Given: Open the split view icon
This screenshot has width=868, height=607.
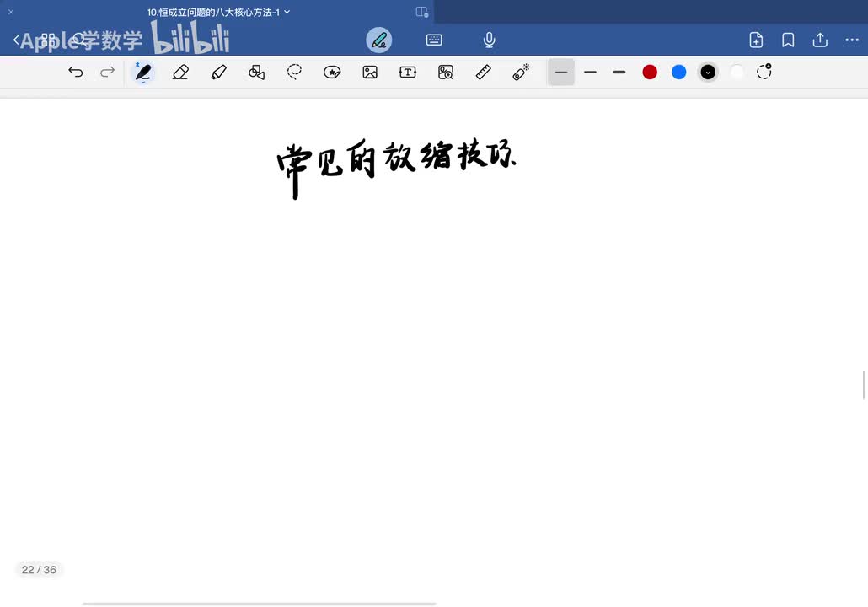Looking at the screenshot, I should click(x=422, y=12).
